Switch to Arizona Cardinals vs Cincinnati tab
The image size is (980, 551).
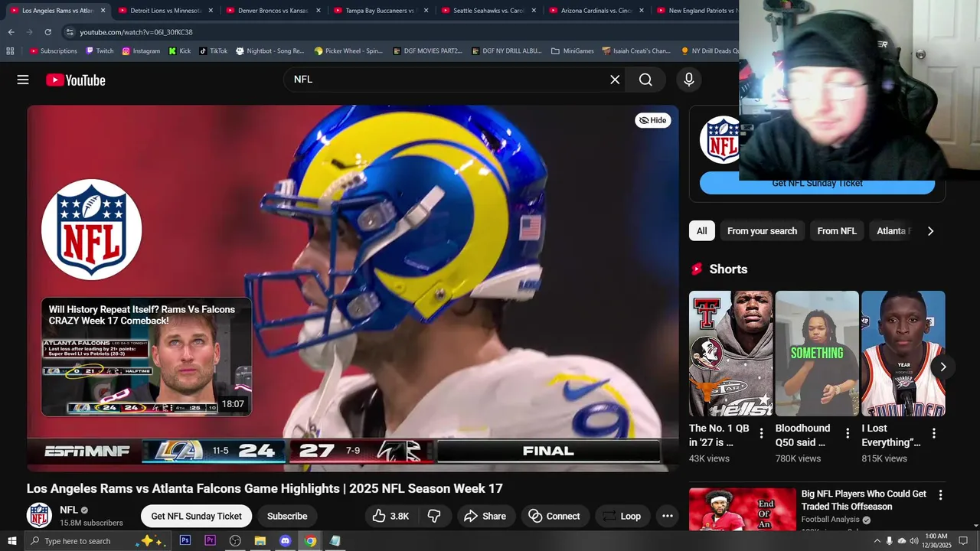[596, 11]
